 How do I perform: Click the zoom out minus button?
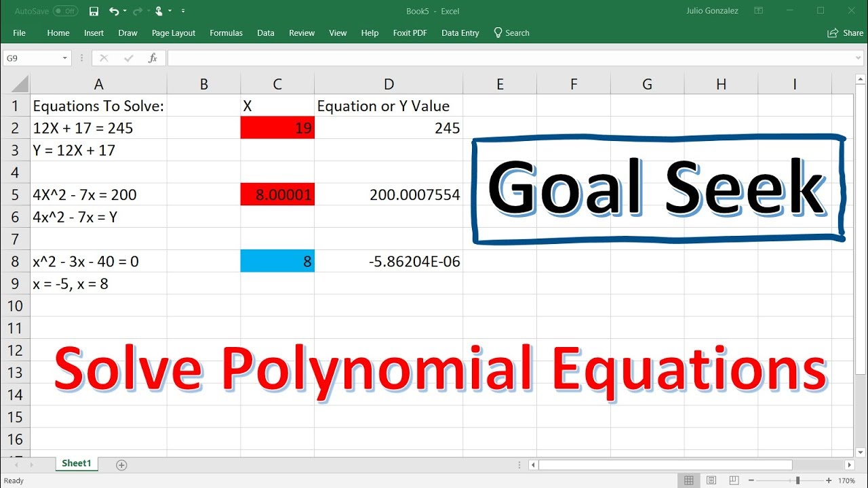click(x=751, y=481)
